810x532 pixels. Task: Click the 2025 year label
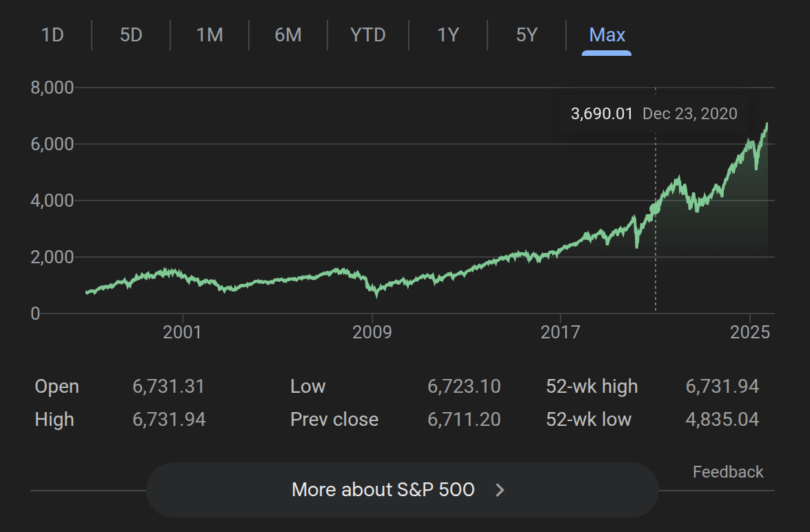coord(750,333)
